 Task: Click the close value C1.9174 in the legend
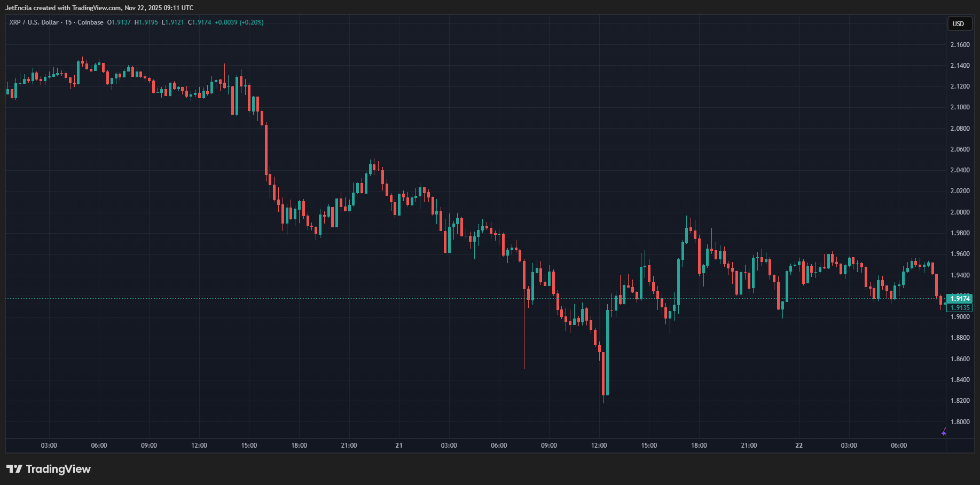point(199,22)
